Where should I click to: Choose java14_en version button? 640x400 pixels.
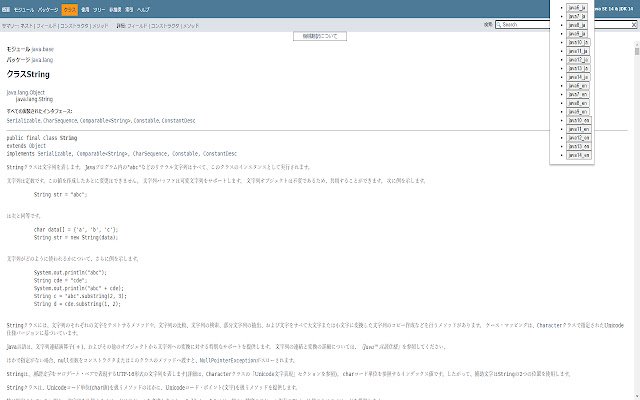[579, 155]
